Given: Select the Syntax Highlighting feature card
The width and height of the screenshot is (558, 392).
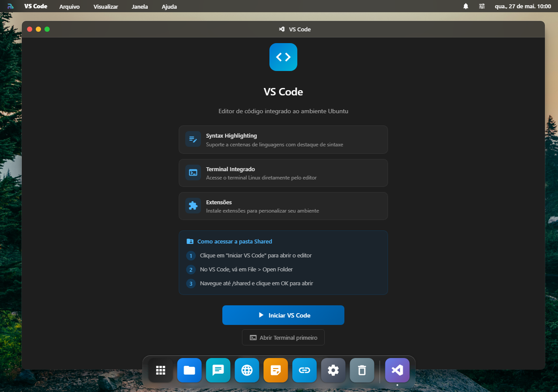Looking at the screenshot, I should [x=283, y=139].
